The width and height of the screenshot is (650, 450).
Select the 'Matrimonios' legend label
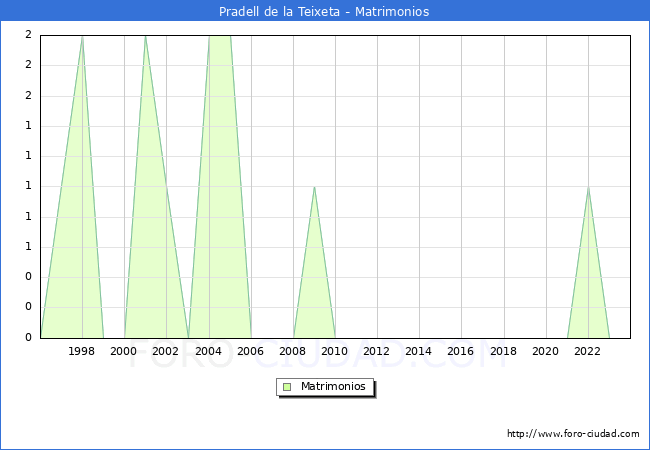pos(333,386)
